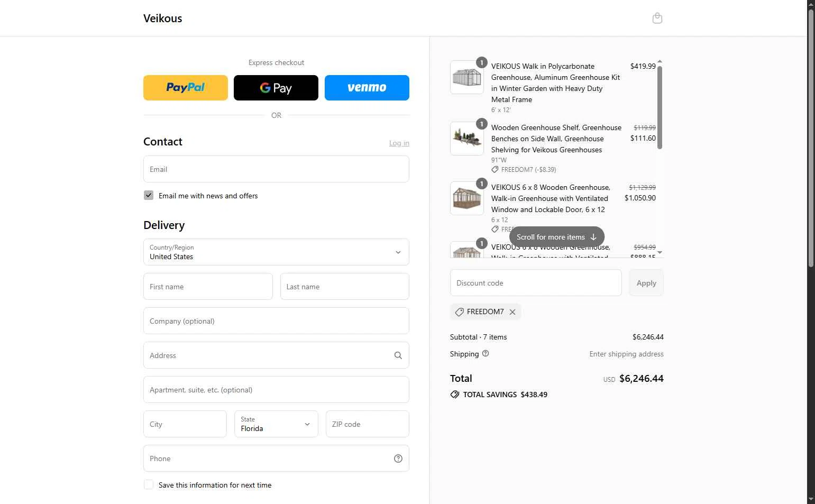Pay with PayPal express checkout
The height and width of the screenshot is (504, 815).
186,88
